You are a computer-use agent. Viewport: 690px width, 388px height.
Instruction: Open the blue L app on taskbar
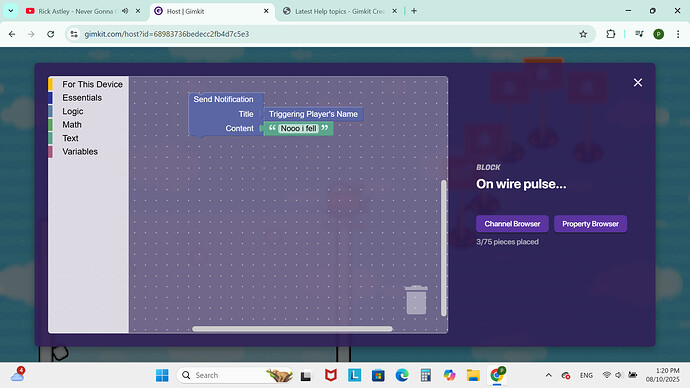click(354, 375)
